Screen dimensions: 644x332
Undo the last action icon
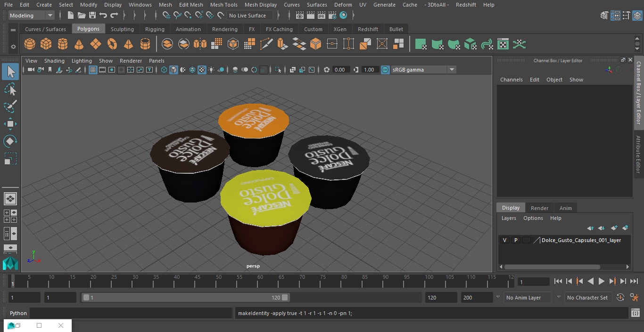point(103,16)
